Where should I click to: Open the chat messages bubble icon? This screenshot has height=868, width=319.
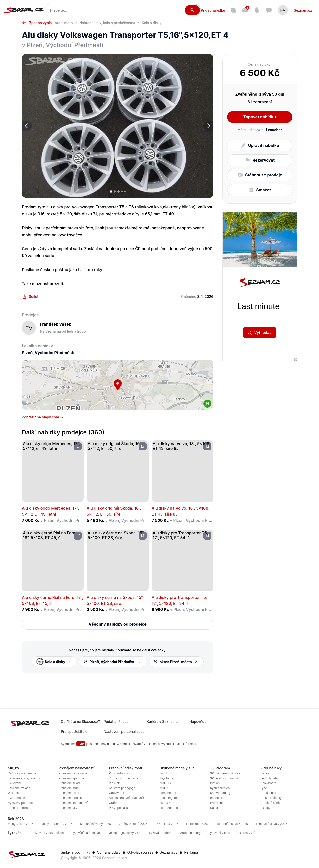pos(268,10)
